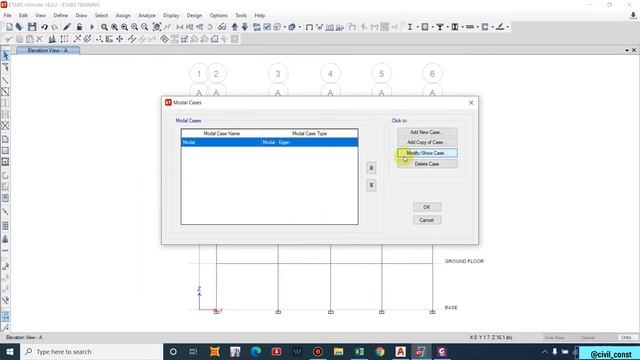Click the Add New Case button
This screenshot has width=640, height=360.
tap(427, 132)
